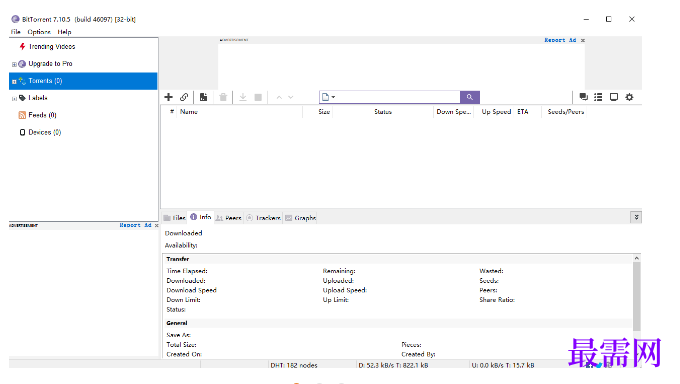Click Report Ad link in sidebar ad
Screen dimensions: 680x384
point(135,225)
